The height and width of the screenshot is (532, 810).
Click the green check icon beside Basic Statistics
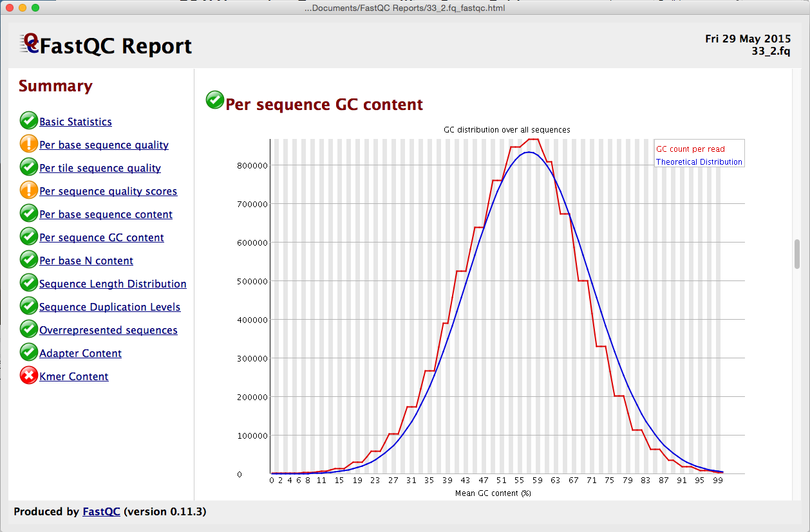[28, 121]
